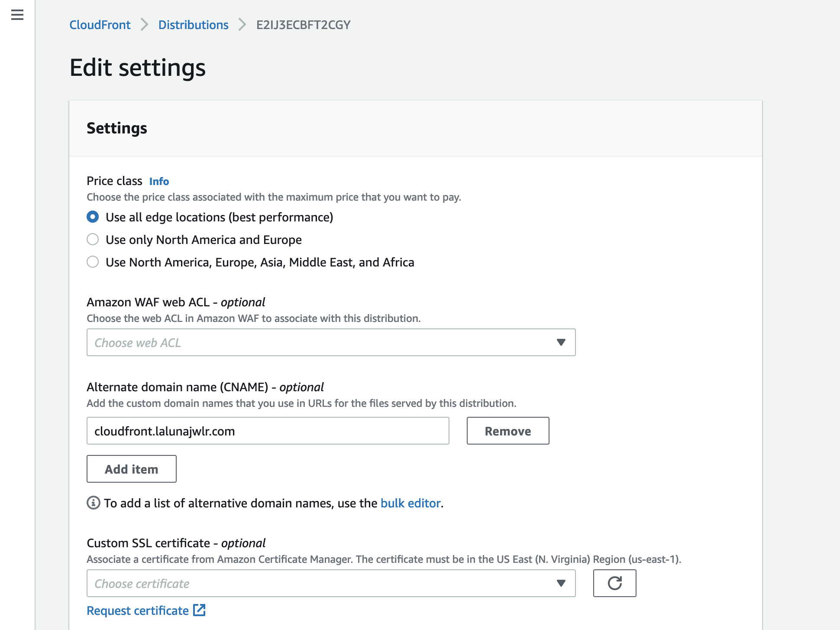Click the Distributions breadcrumb link
Viewport: 840px width, 630px height.
tap(193, 25)
